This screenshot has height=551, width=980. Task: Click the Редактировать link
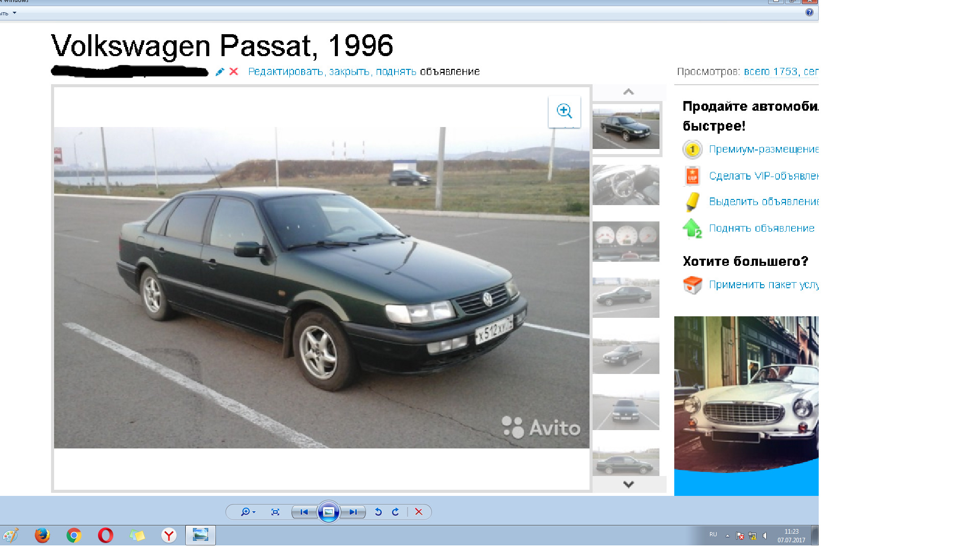[x=285, y=72]
